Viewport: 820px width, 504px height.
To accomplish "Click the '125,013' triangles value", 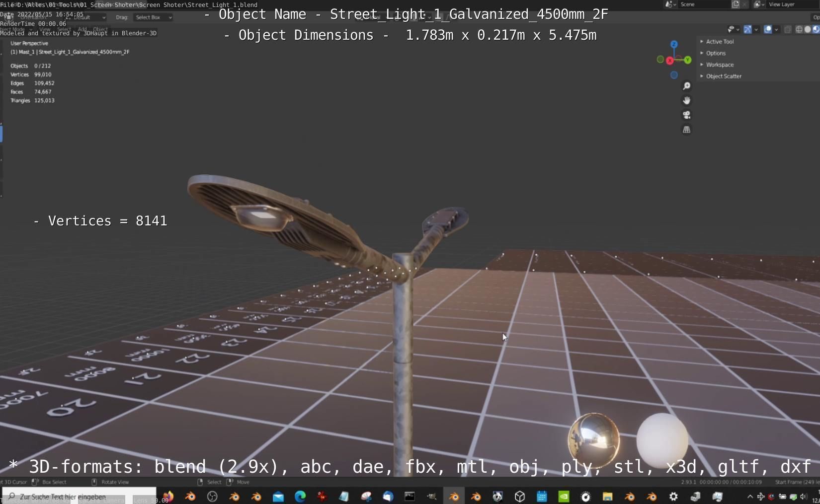I will click(x=44, y=100).
